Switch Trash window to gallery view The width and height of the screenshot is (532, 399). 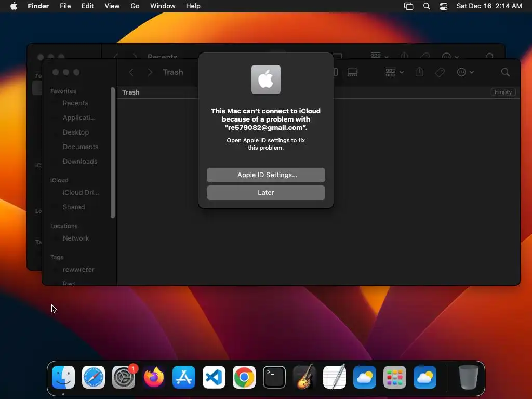click(x=352, y=72)
